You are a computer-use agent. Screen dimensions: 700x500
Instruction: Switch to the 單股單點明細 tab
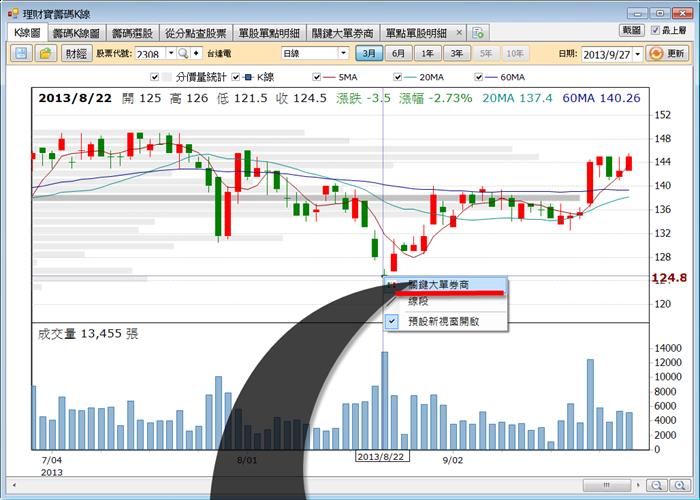pyautogui.click(x=269, y=33)
